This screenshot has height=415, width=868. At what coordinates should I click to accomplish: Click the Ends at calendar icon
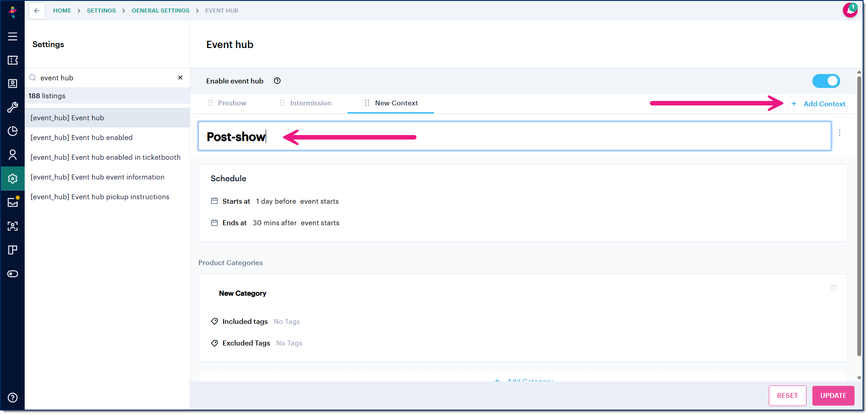tap(215, 223)
